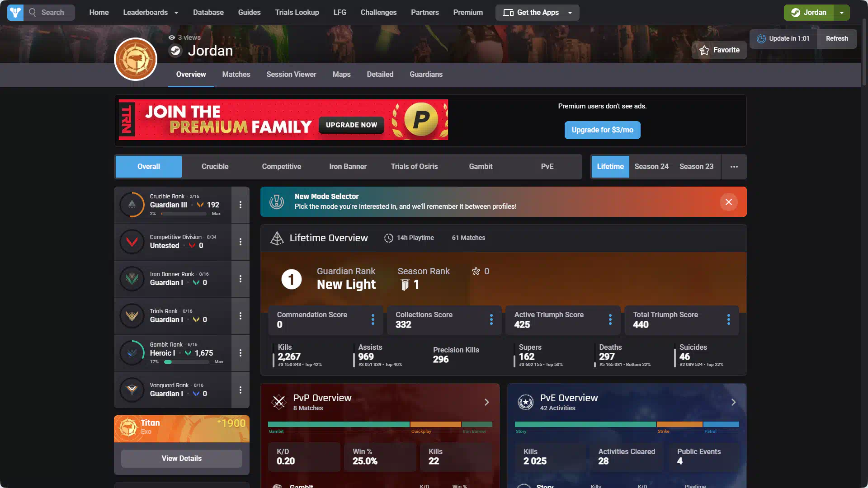The image size is (868, 488).
Task: Click the Refresh button
Action: 837,39
